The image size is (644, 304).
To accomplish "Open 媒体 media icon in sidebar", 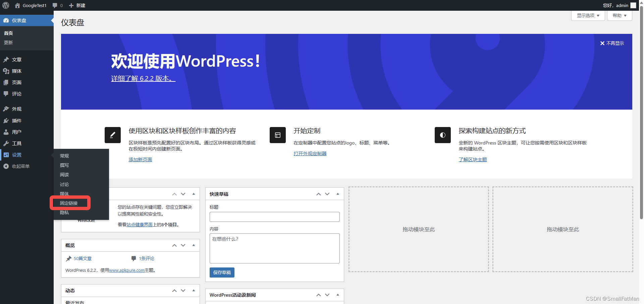I will [6, 71].
